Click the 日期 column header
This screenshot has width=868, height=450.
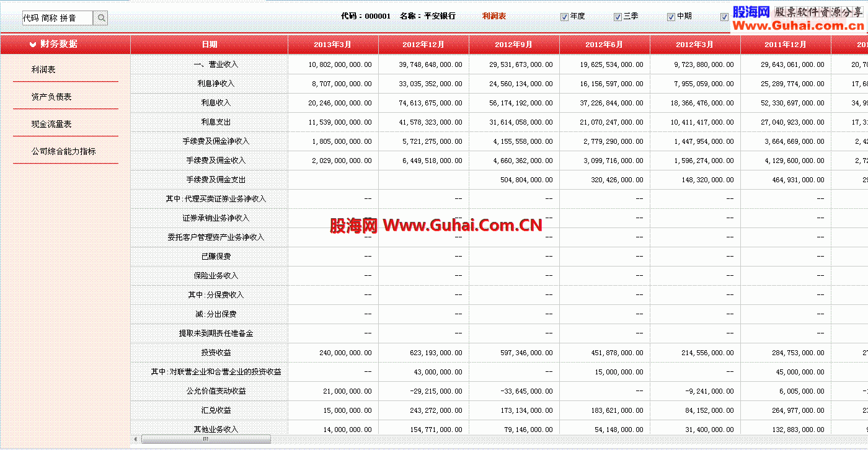(210, 45)
